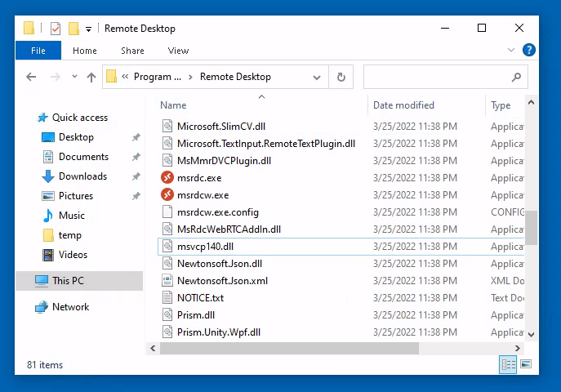Screen dimensions: 561x392
Task: Open Videos in the navigation pane
Action: (x=73, y=255)
